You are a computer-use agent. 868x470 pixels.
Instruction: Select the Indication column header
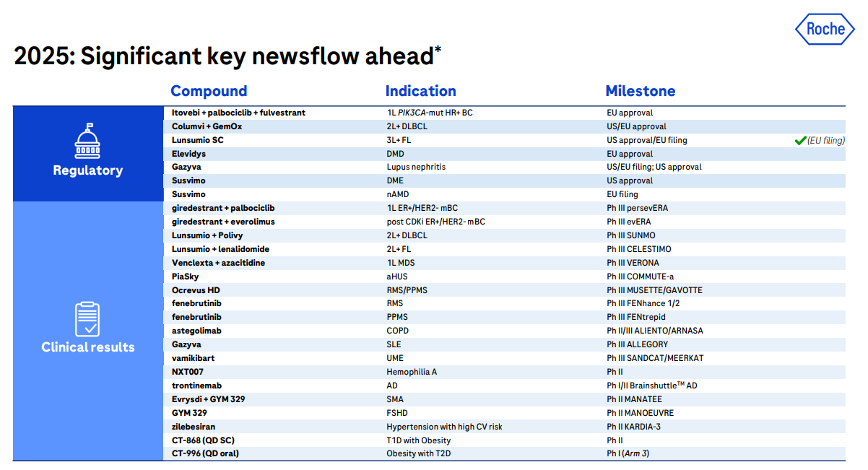421,91
